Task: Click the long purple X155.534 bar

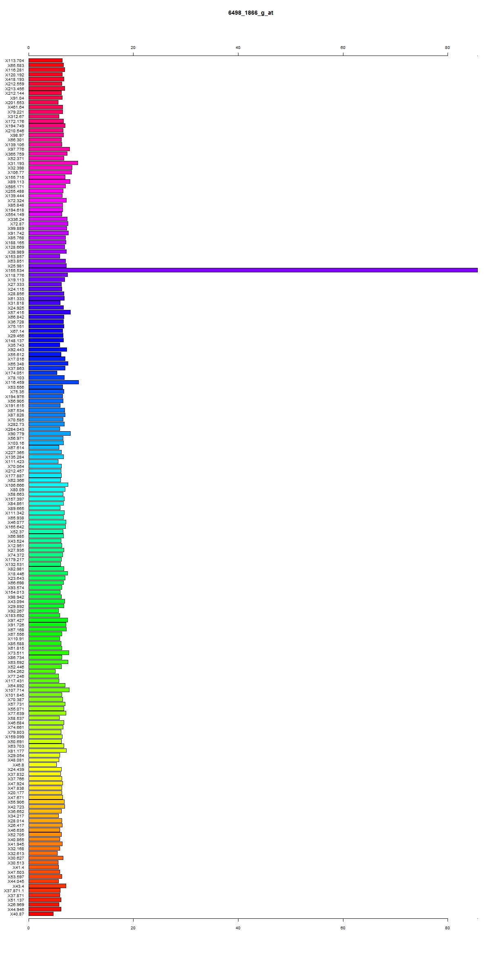Action: [x=253, y=270]
